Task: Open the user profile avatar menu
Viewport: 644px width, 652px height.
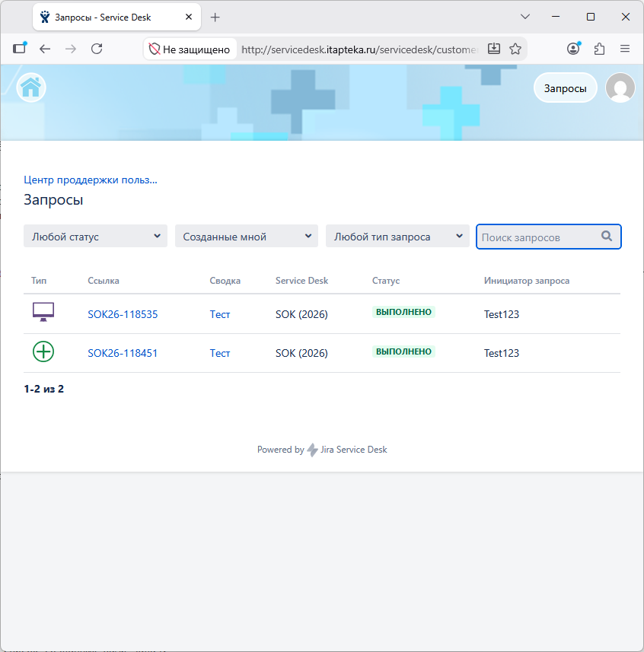Action: (620, 87)
